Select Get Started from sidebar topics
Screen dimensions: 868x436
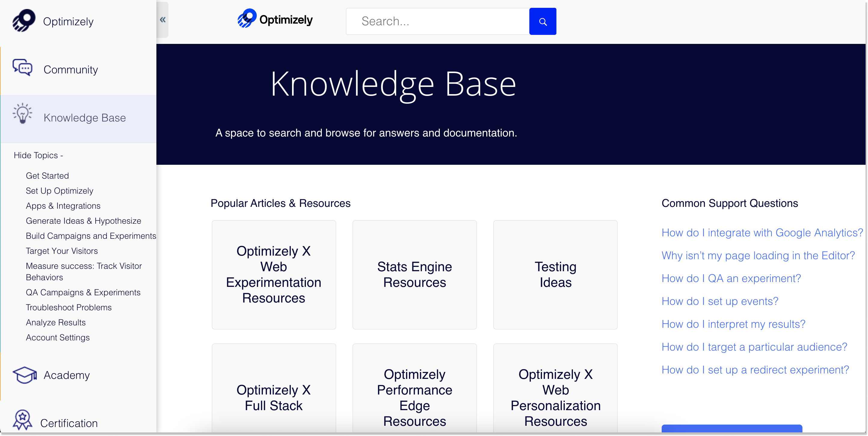pyautogui.click(x=47, y=176)
